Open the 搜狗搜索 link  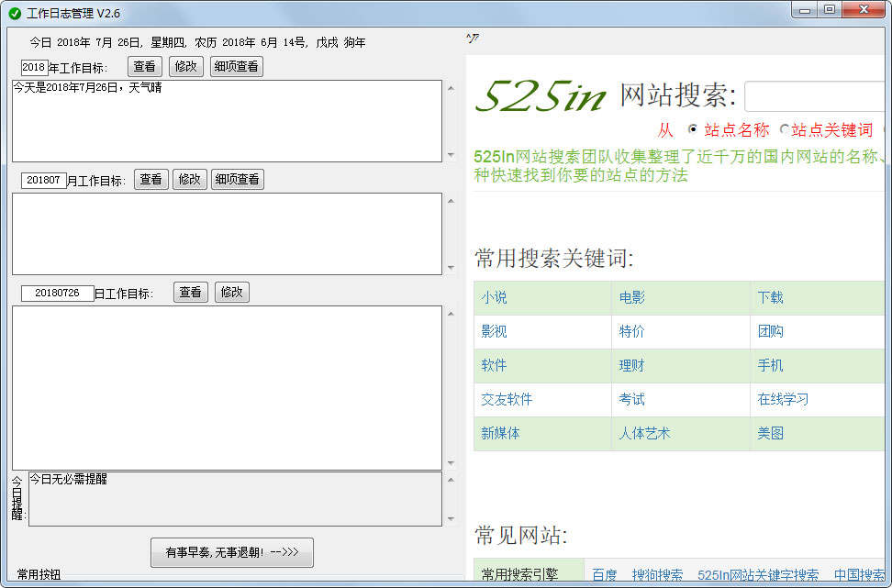click(x=657, y=575)
